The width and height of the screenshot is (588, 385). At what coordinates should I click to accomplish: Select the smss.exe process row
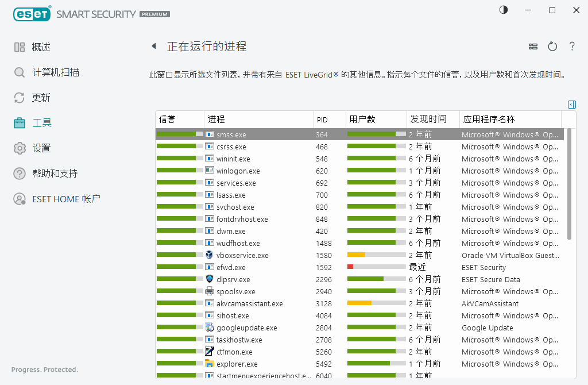258,134
